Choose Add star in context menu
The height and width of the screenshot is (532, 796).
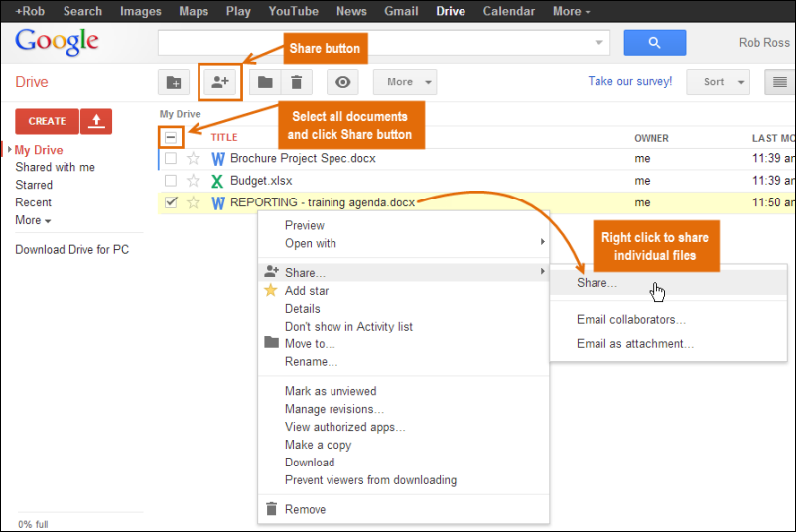coord(307,291)
